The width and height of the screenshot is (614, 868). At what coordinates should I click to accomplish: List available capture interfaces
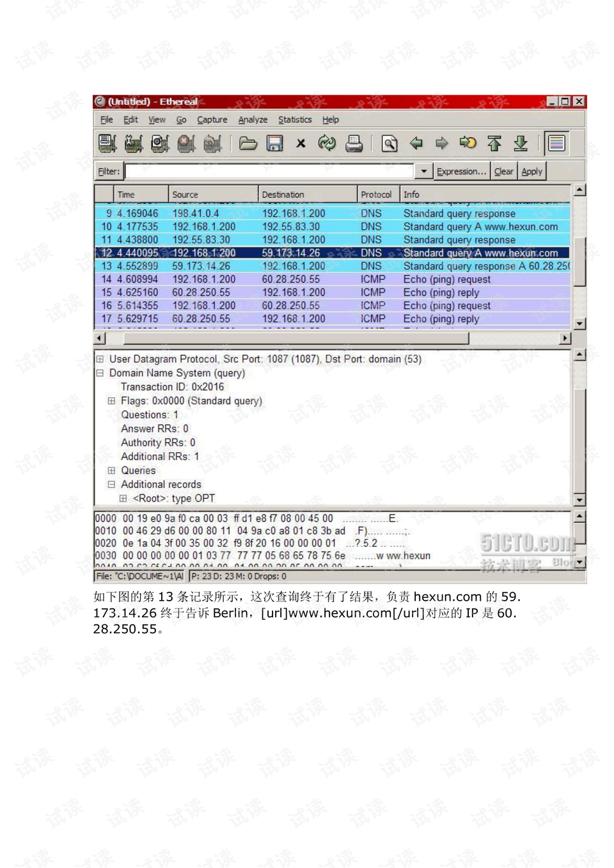pyautogui.click(x=107, y=143)
